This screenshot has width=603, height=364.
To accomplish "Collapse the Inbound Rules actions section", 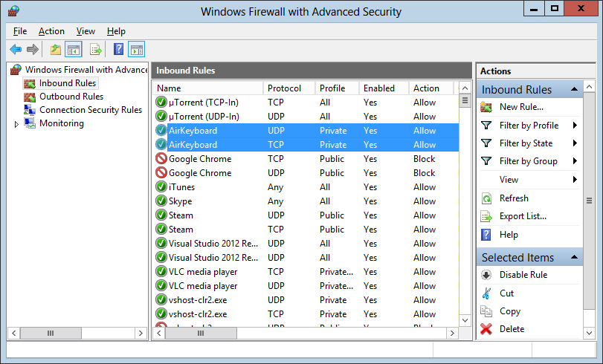I will 574,89.
